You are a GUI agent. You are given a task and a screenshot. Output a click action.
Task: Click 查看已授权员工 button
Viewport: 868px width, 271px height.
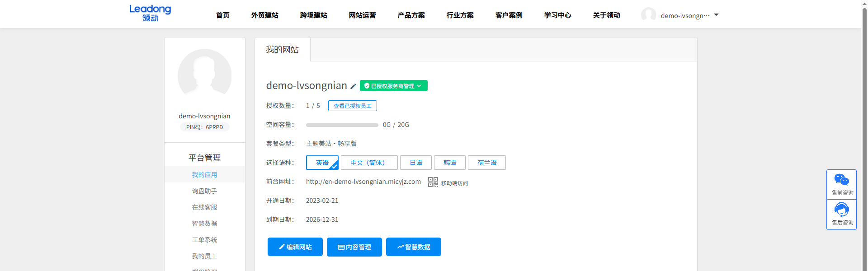coord(352,106)
